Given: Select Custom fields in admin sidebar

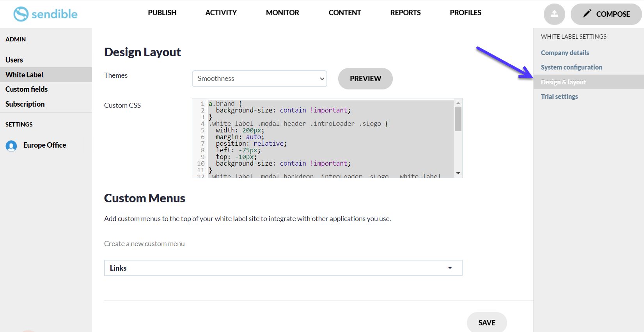Looking at the screenshot, I should pyautogui.click(x=27, y=89).
